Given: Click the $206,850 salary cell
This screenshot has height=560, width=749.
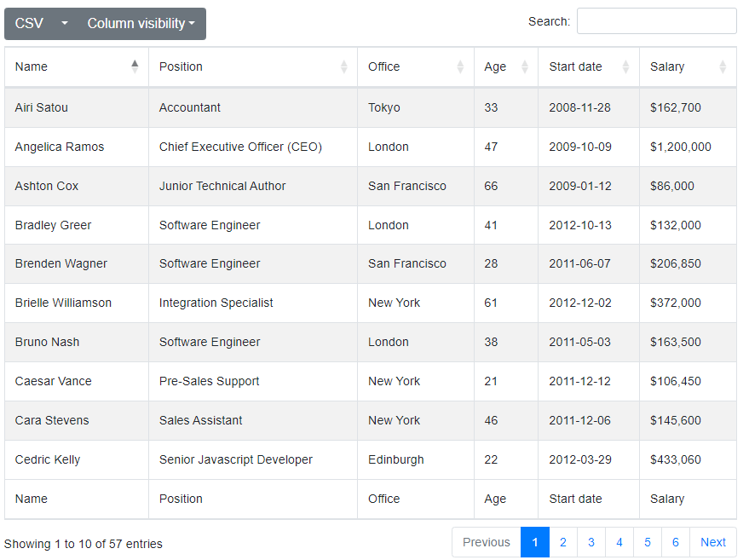Looking at the screenshot, I should (x=688, y=263).
